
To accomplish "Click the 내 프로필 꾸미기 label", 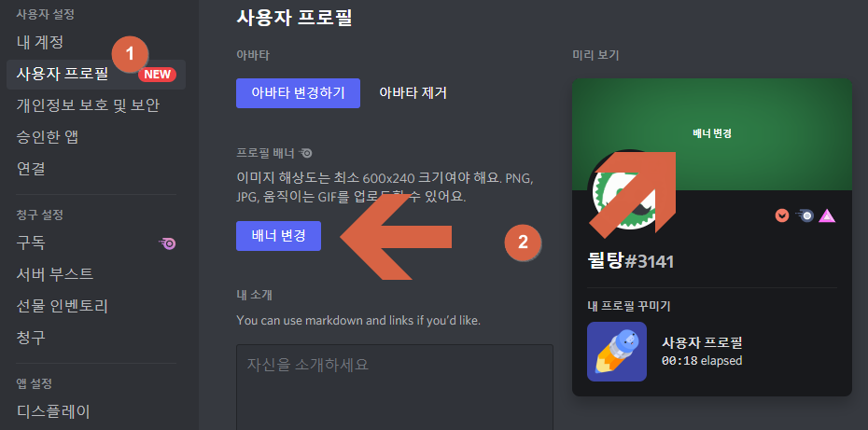I will click(629, 306).
